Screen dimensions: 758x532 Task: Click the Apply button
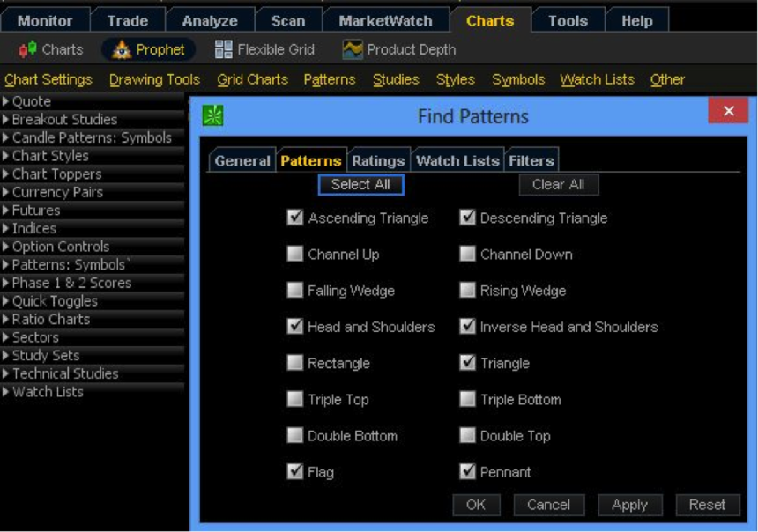click(629, 505)
